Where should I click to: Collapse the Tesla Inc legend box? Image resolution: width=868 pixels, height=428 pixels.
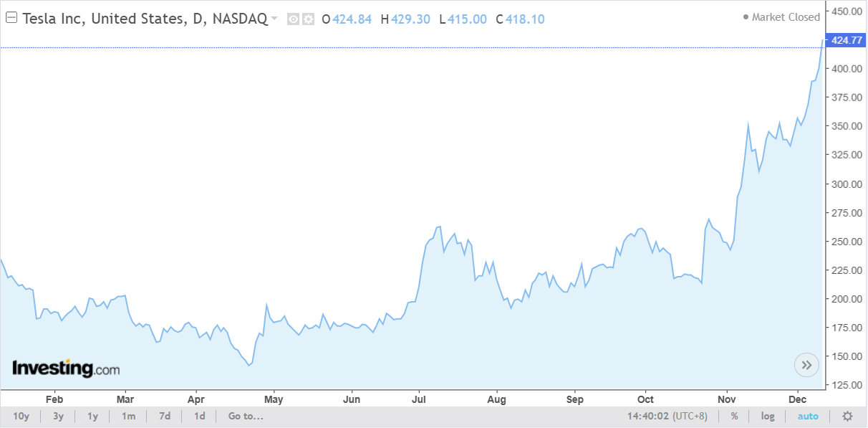click(x=11, y=19)
